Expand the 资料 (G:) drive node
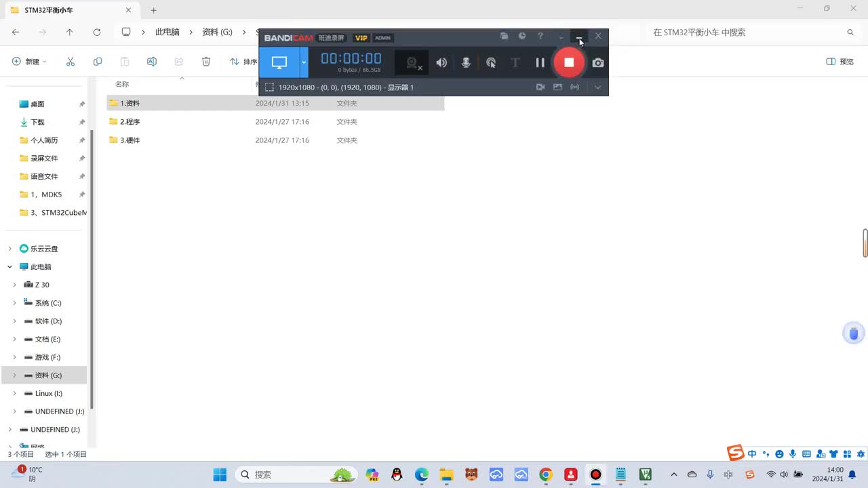Screen dimensions: 868x488 [x=14, y=375]
